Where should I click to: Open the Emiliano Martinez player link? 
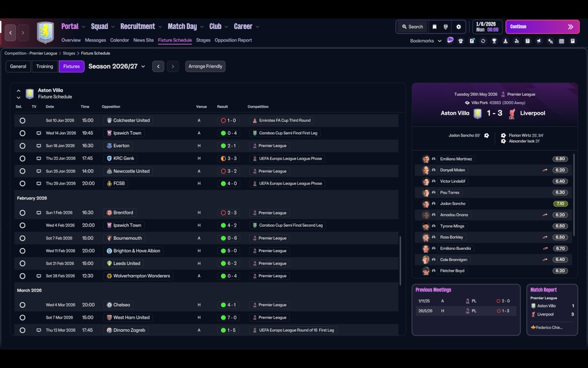[455, 159]
